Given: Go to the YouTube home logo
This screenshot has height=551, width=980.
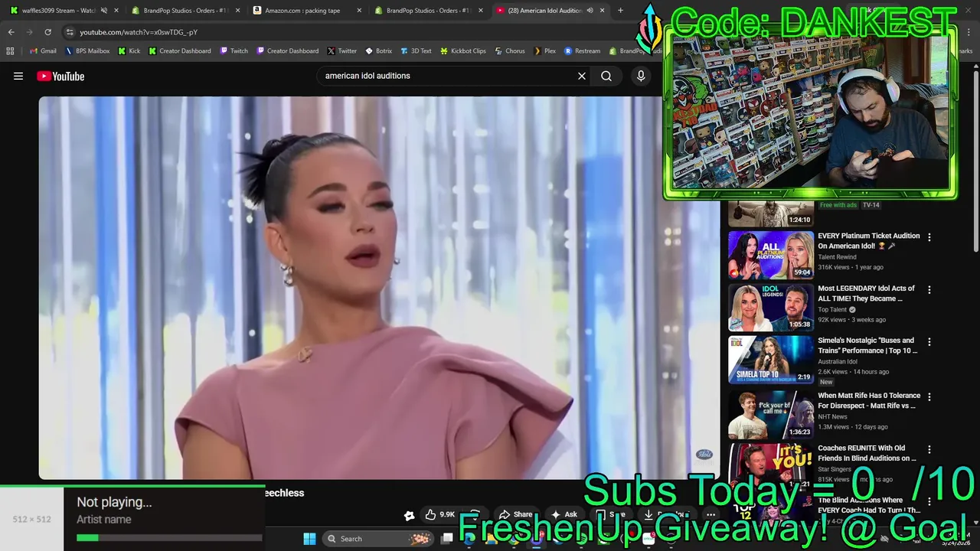Looking at the screenshot, I should [60, 76].
